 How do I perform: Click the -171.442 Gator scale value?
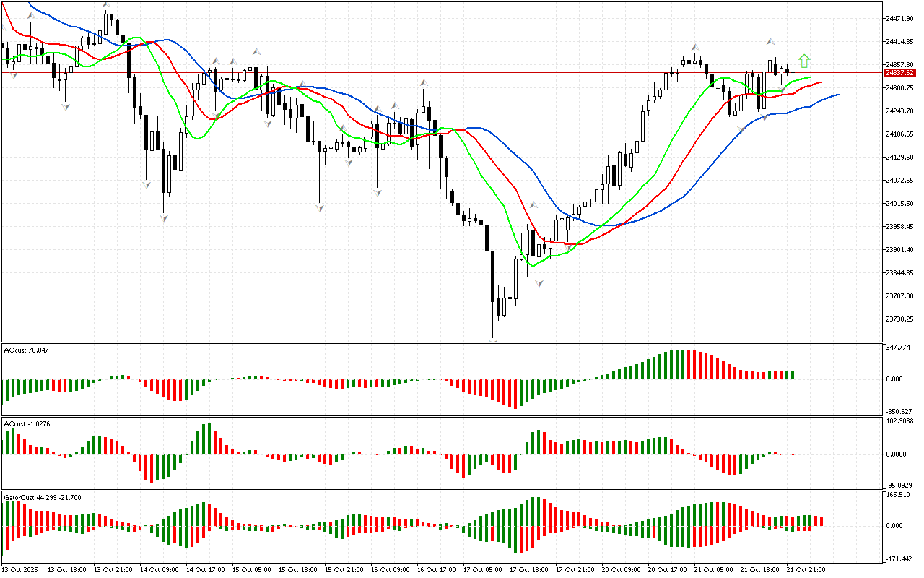(899, 559)
